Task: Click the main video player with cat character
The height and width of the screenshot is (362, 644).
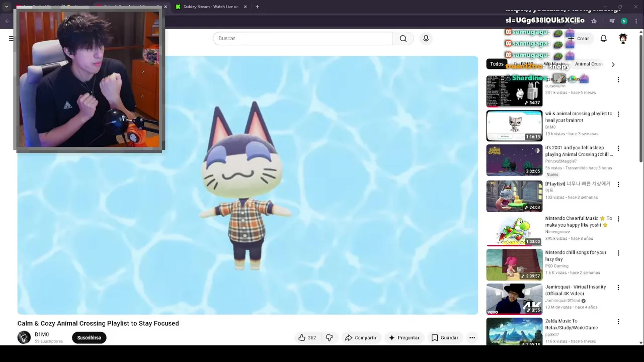Action: 248,185
